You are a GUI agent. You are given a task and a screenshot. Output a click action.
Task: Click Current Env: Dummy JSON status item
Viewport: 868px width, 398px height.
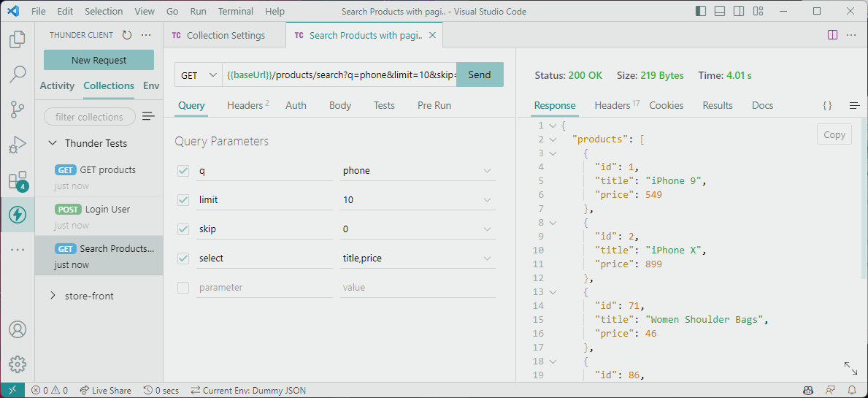pos(248,390)
